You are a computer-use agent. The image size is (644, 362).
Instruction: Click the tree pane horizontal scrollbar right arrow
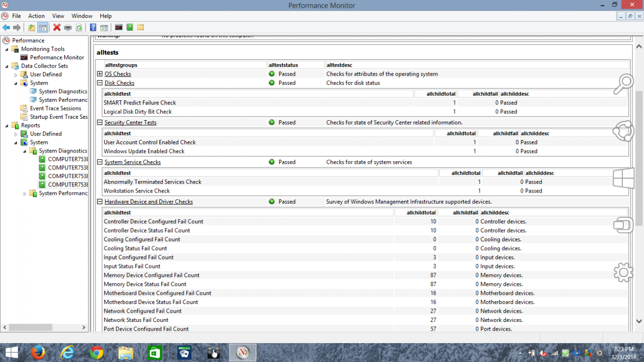(x=84, y=327)
